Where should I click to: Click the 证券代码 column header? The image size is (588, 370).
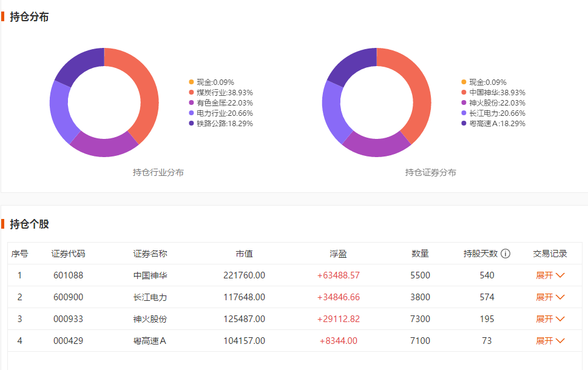click(x=68, y=254)
